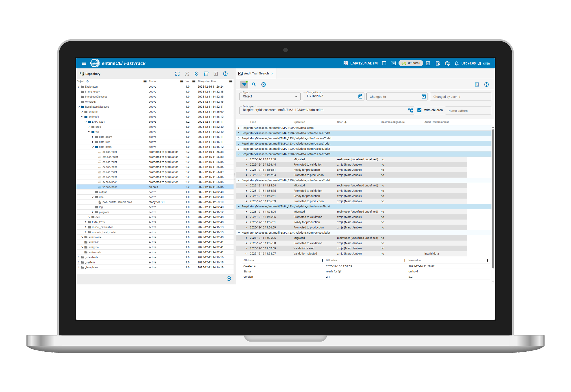Run the audit trail search magnifier
This screenshot has width=571, height=392.
pyautogui.click(x=254, y=85)
